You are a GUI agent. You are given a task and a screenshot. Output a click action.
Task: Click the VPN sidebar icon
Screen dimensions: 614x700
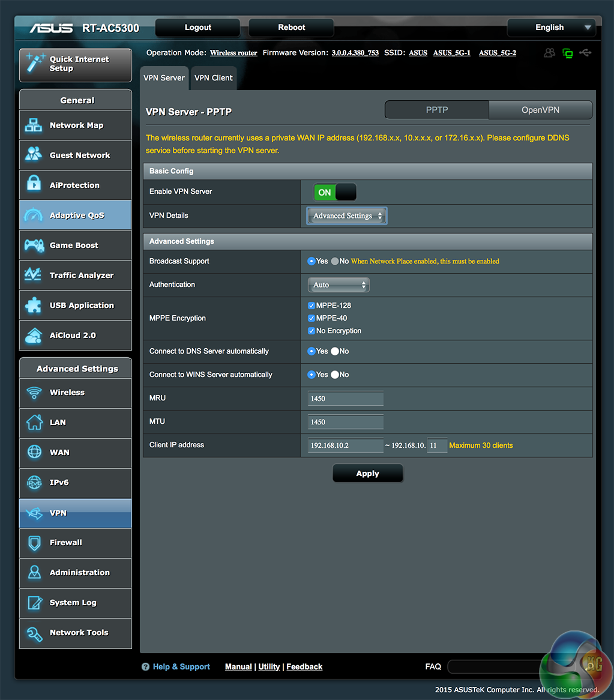coord(34,513)
